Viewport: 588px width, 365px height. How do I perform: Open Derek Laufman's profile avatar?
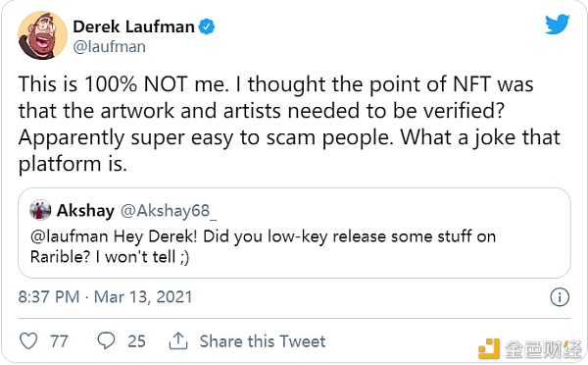[x=42, y=35]
